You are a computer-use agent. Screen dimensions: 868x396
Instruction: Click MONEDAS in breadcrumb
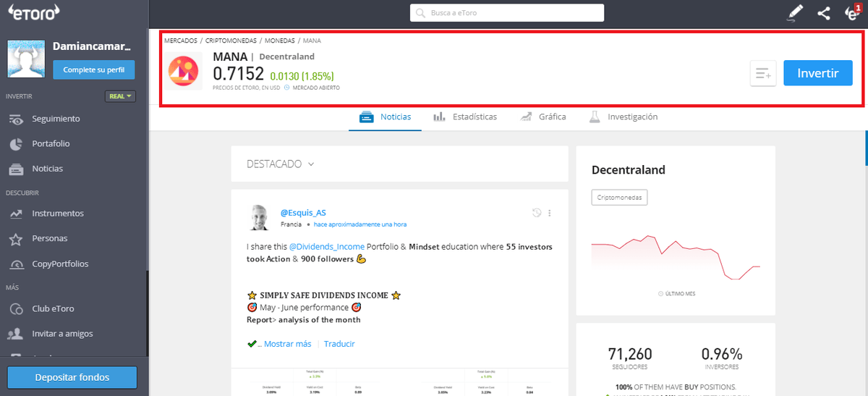(x=279, y=41)
